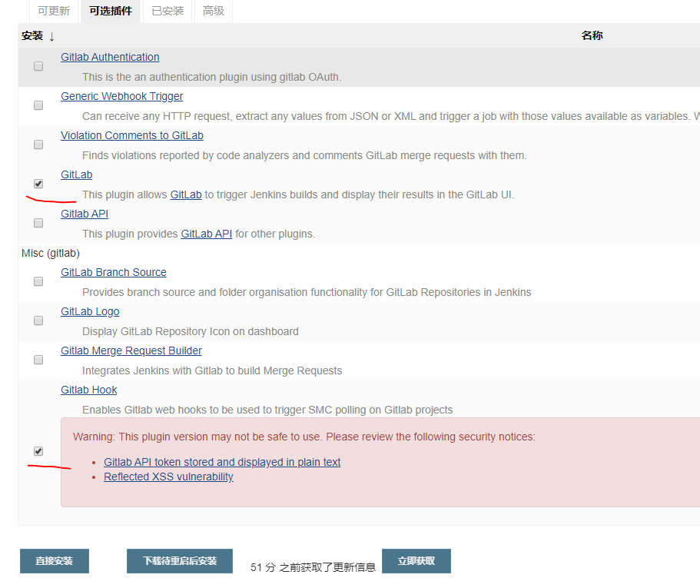
Task: Open the GitLab Logo plugin link
Action: pos(90,311)
